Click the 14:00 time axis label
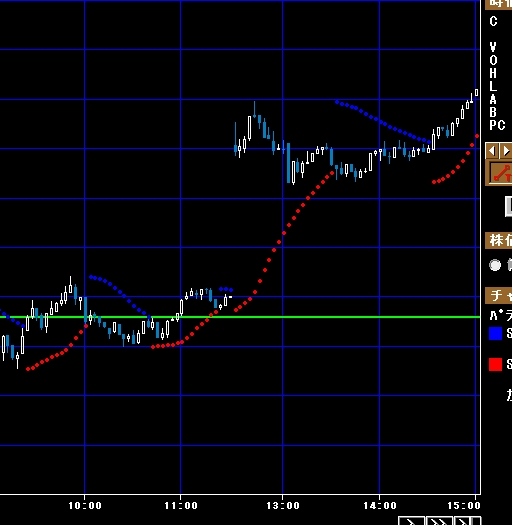Viewport: 512px width, 525px height. (380, 506)
